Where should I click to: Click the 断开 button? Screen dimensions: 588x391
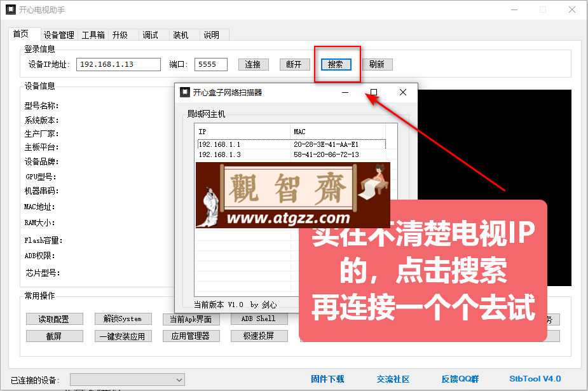[x=295, y=64]
